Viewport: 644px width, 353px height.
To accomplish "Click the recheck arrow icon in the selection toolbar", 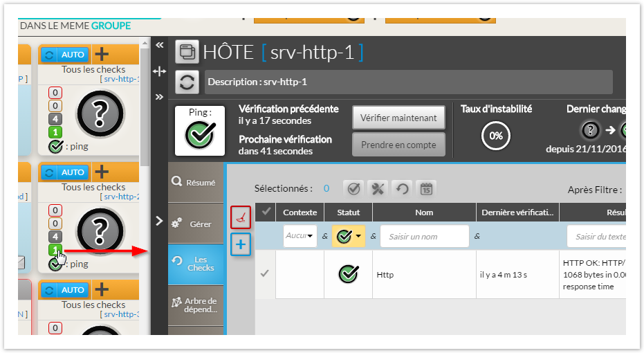I will tap(402, 189).
